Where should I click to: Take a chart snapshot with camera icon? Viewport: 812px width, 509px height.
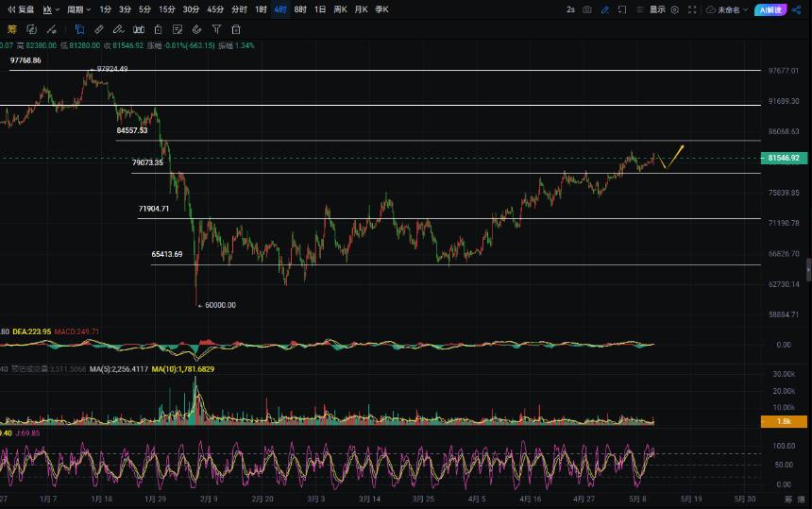coord(587,9)
